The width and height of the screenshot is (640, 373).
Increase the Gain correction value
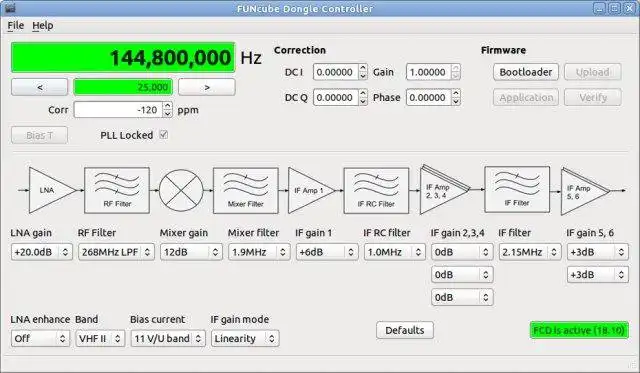(456, 68)
